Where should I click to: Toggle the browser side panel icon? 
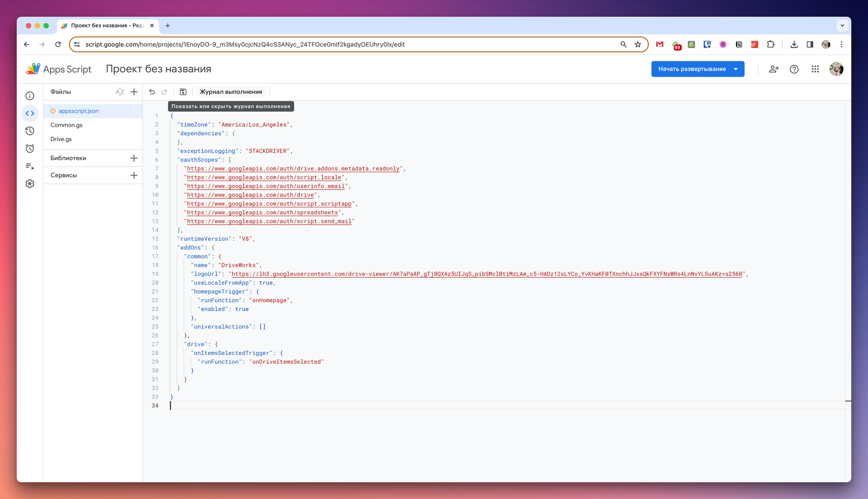[x=810, y=44]
